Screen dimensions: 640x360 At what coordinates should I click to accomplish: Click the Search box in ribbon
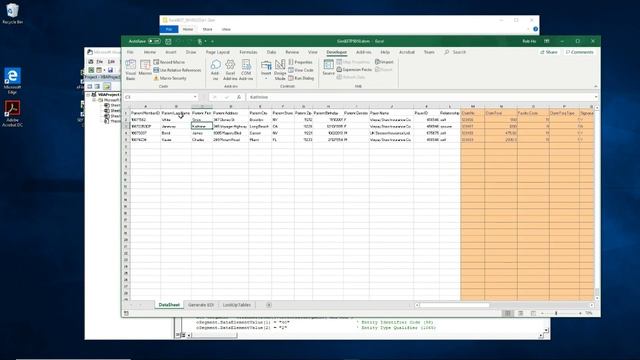tap(455, 52)
